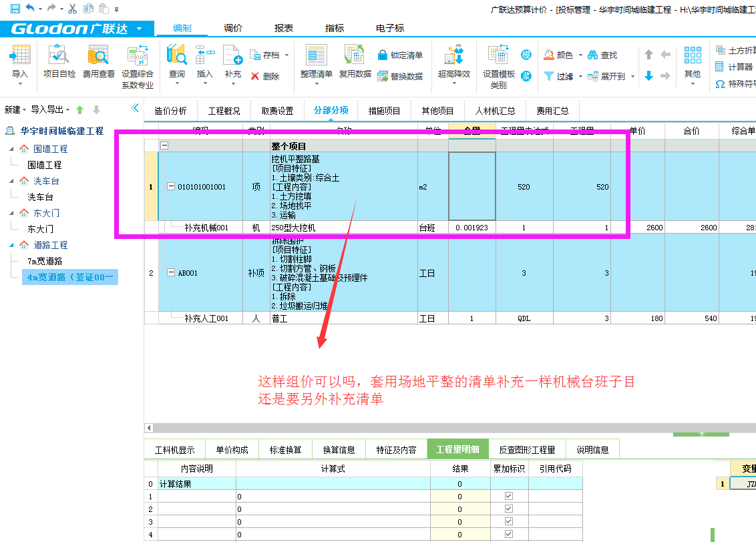Click 存档 archive button

(264, 55)
